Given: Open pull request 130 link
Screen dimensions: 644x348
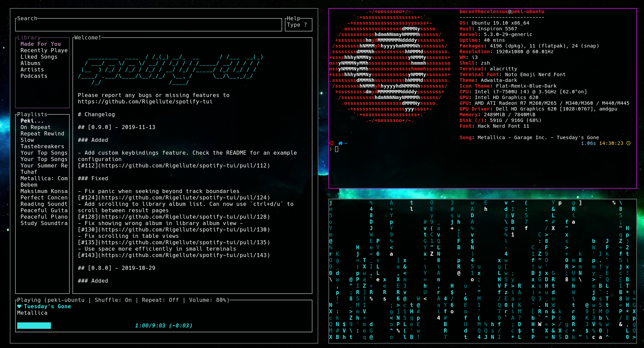Looking at the screenshot, I should point(174,230).
